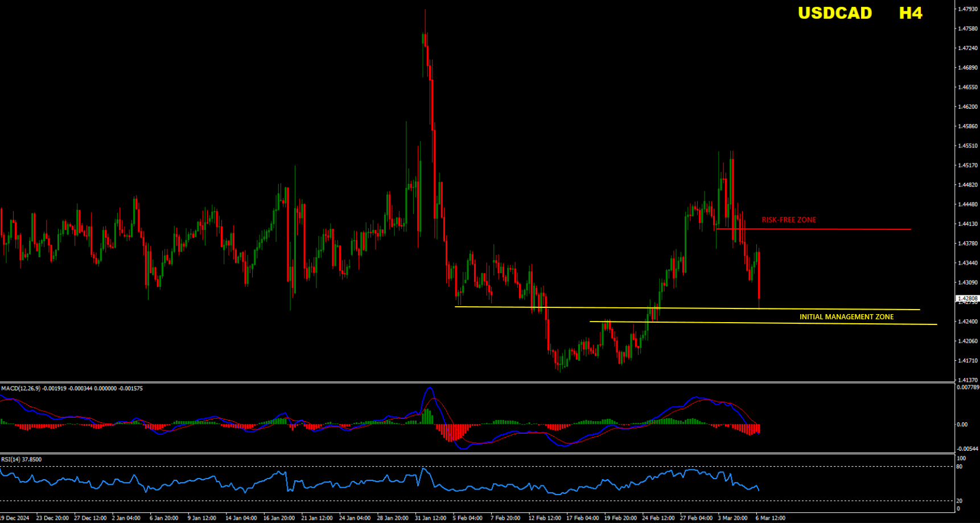Click the 1.45510 price axis label
This screenshot has height=523, width=980.
967,146
